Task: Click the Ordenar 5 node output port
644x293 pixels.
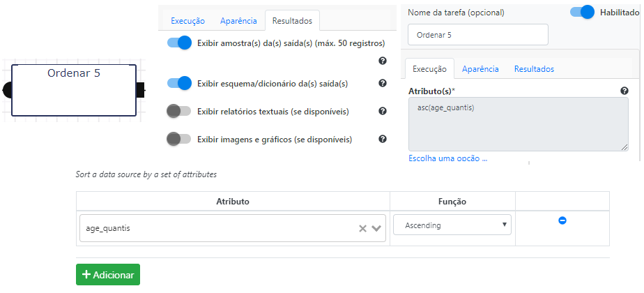Action: (x=140, y=90)
